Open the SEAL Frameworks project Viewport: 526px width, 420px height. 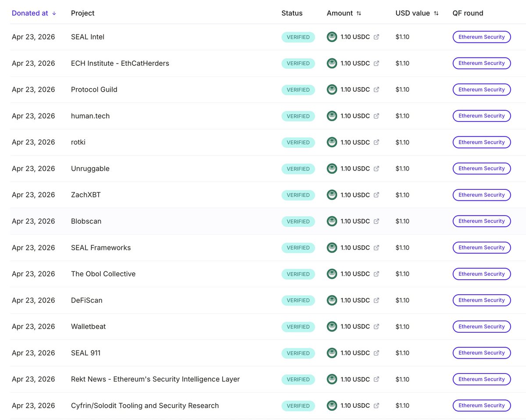click(101, 247)
